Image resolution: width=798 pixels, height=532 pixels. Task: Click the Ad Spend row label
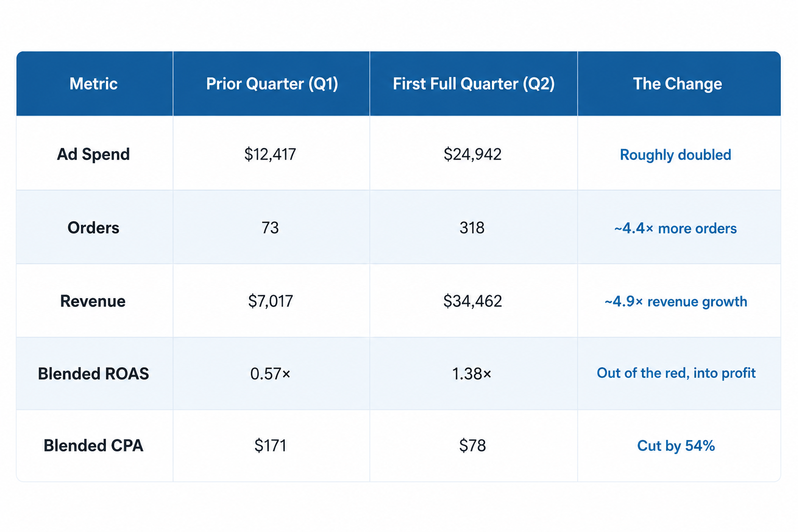tap(94, 154)
